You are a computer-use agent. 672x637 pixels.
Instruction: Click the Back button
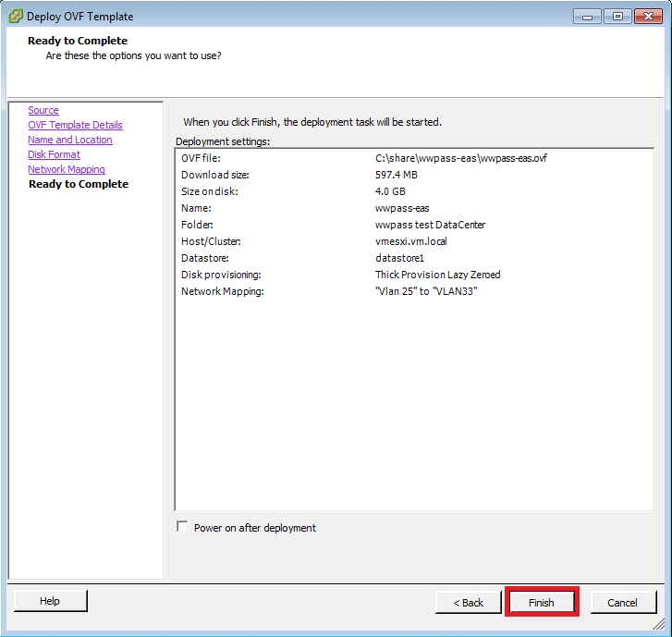pyautogui.click(x=468, y=602)
